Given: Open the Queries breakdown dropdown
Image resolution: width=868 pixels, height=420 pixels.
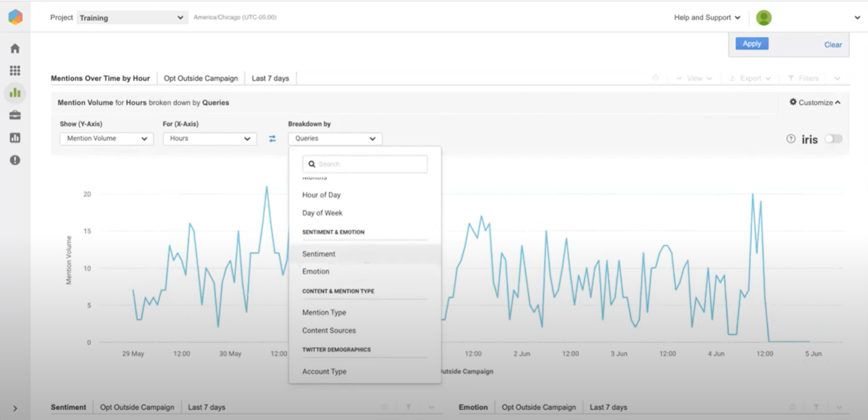Looking at the screenshot, I should click(335, 138).
